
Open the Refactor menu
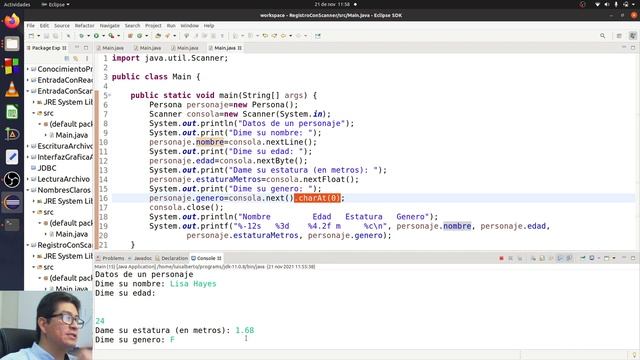pos(84,26)
